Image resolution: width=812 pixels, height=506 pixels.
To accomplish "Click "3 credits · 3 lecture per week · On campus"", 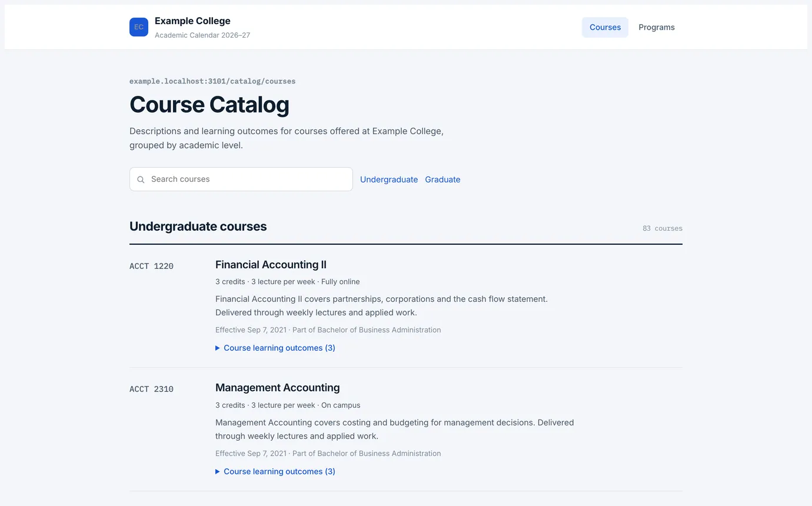I will click(x=288, y=405).
